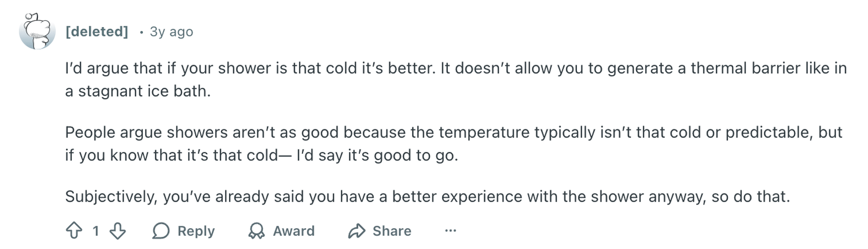Image resolution: width=868 pixels, height=249 pixels.
Task: Upvote the comment with the up arrow
Action: tap(73, 231)
